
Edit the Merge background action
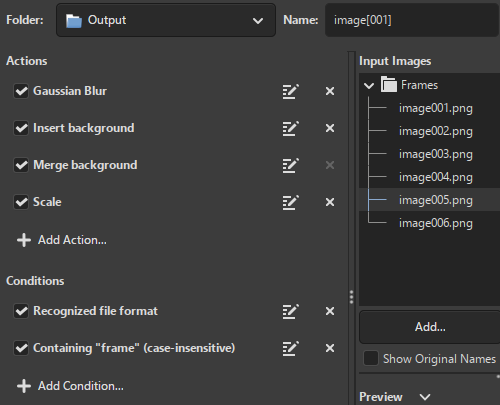click(290, 165)
